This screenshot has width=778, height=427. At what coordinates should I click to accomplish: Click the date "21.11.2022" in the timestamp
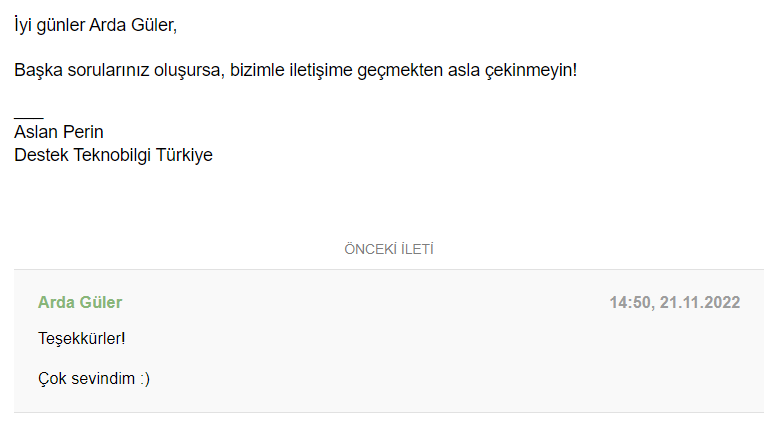point(700,303)
